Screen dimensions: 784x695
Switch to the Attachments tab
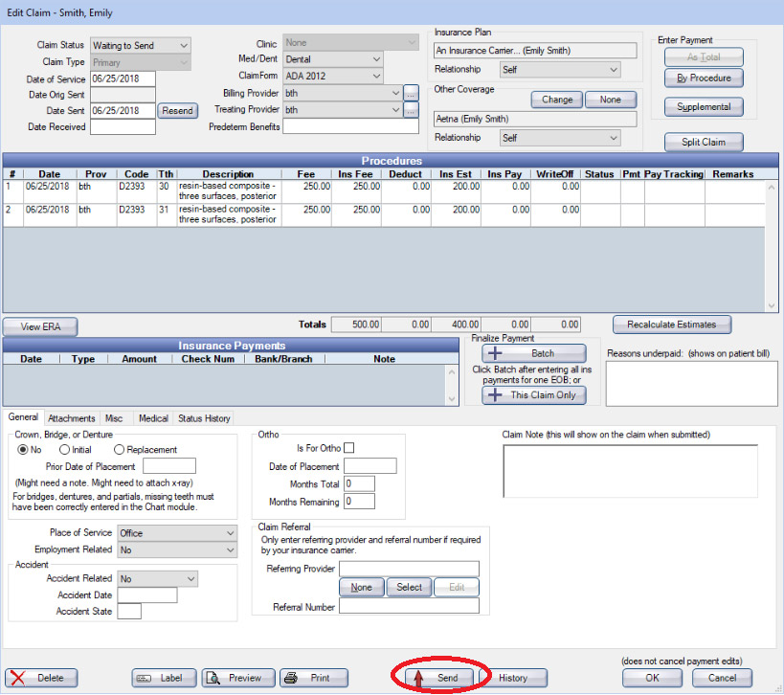click(72, 418)
